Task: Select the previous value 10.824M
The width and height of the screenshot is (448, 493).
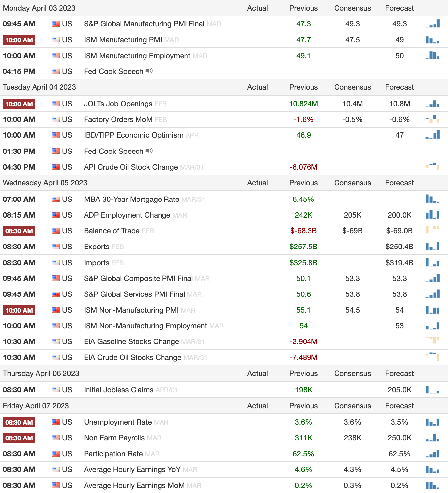Action: 304,104
